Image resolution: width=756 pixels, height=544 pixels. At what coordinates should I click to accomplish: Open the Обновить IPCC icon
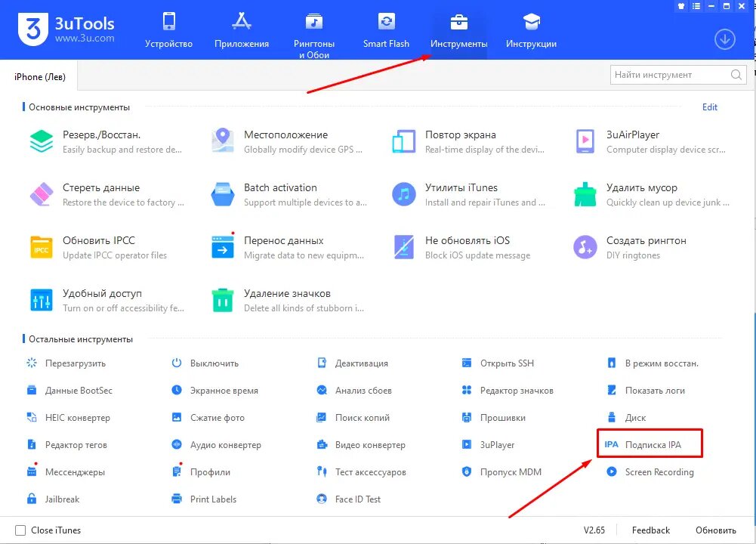(42, 247)
